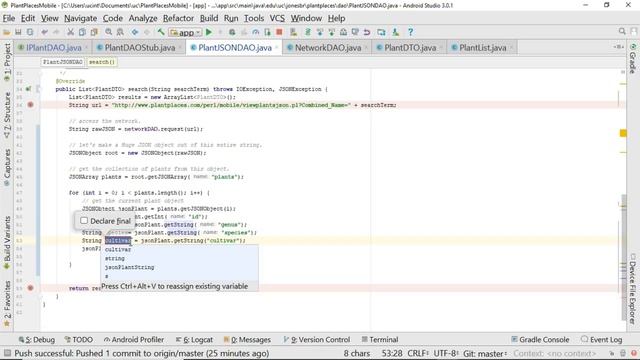Open the Navigate menu
Screen dimensions: 640x360
pos(80,18)
